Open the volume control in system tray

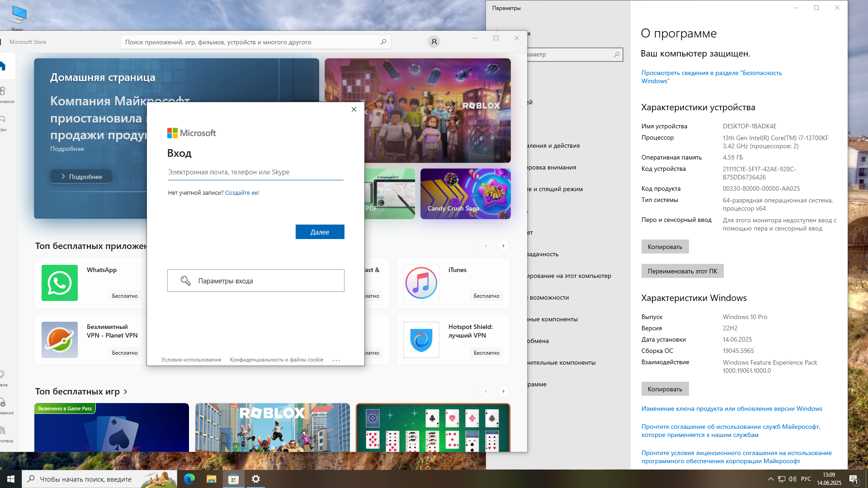(793, 479)
